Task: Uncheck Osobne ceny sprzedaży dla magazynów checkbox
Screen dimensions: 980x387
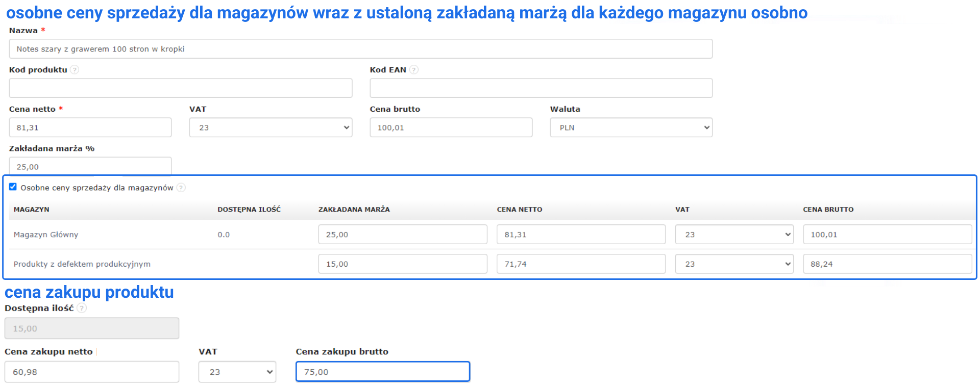Action: point(13,187)
